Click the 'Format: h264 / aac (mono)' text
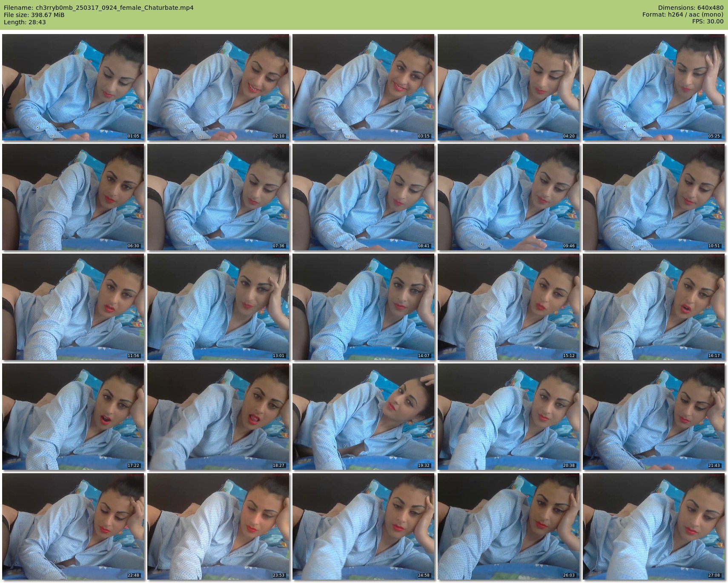The height and width of the screenshot is (583, 728). [683, 15]
